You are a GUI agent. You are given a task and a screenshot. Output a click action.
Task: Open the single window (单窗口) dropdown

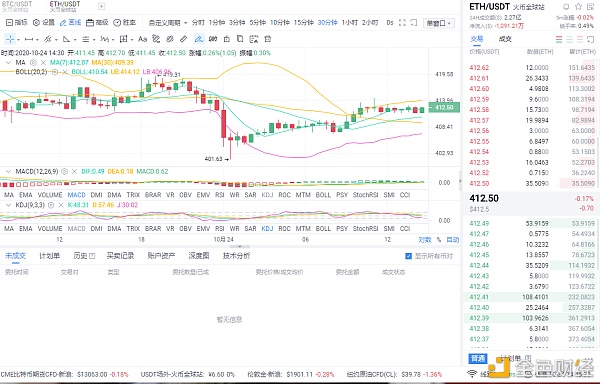(x=439, y=23)
